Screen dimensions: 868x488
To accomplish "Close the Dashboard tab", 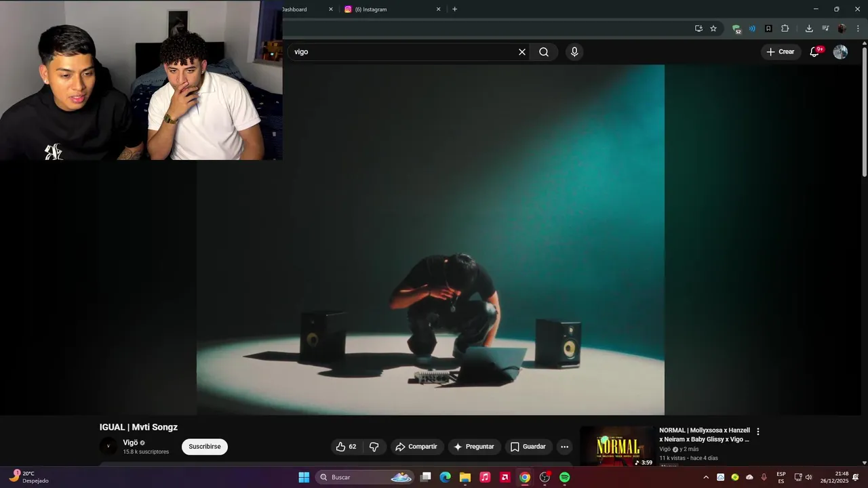I will point(331,9).
